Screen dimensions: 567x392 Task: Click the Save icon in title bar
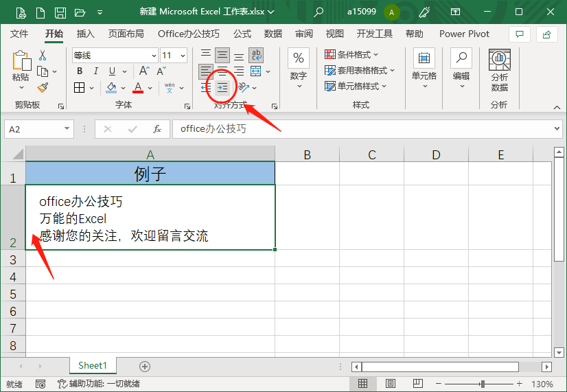click(x=60, y=12)
